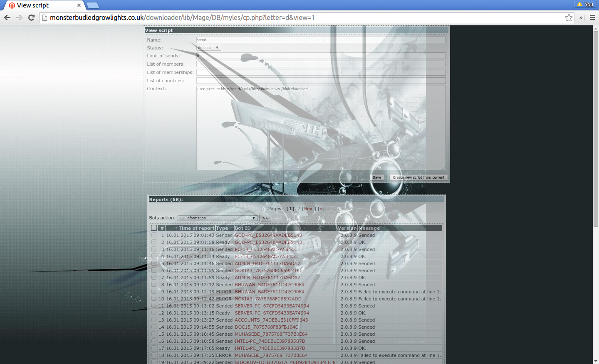The width and height of the screenshot is (599, 364).
Task: Click into the 'List of countries' field
Action: point(321,81)
